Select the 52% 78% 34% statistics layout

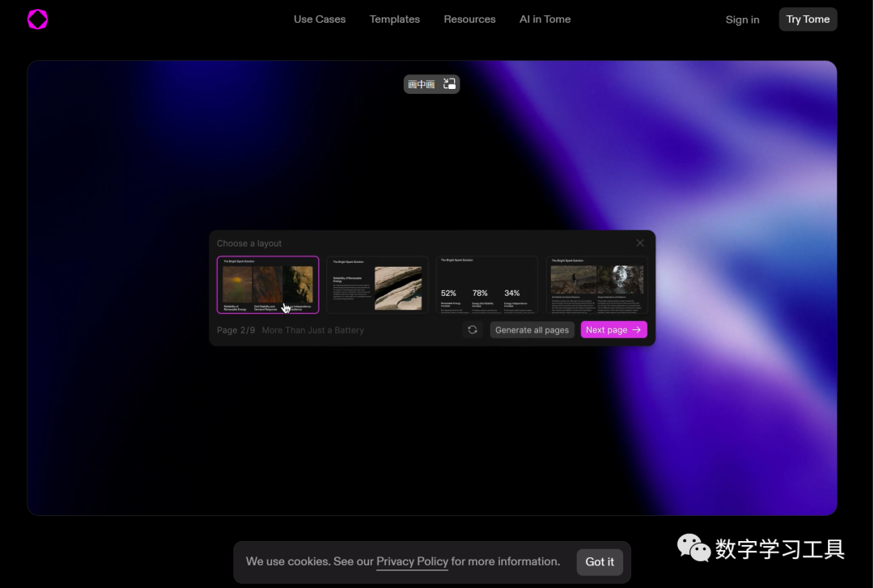(x=486, y=285)
